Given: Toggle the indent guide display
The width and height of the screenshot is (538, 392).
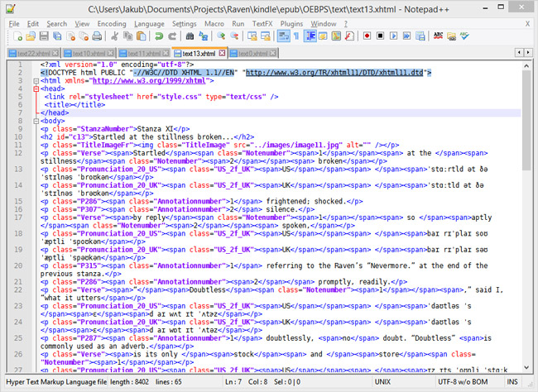Looking at the screenshot, I should [x=310, y=36].
